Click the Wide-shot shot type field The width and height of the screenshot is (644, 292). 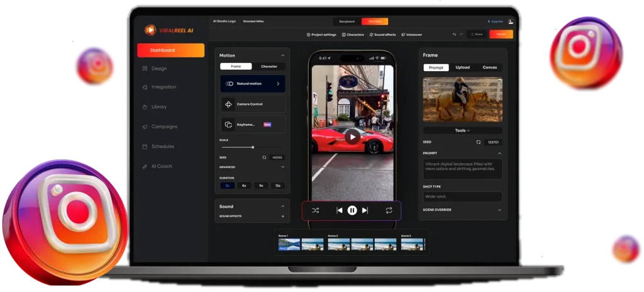pyautogui.click(x=462, y=196)
